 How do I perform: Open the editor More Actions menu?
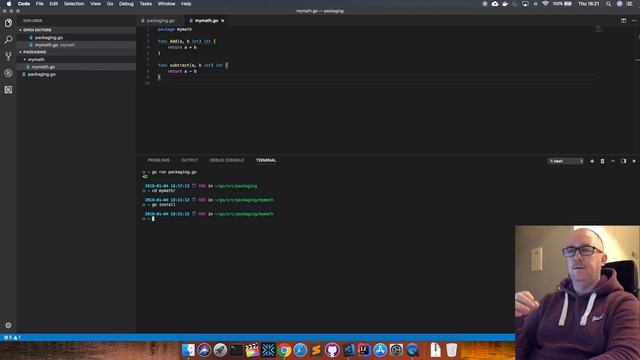(x=634, y=20)
